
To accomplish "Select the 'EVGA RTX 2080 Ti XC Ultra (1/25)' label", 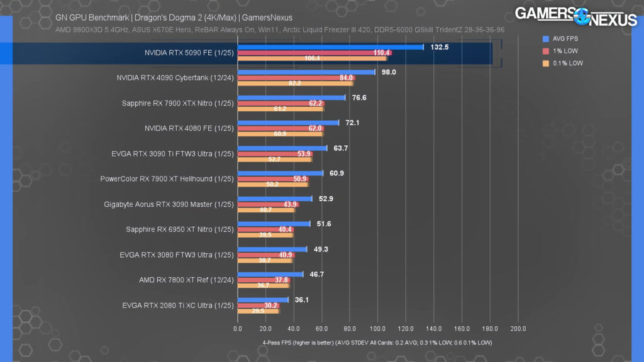I will coord(178,305).
